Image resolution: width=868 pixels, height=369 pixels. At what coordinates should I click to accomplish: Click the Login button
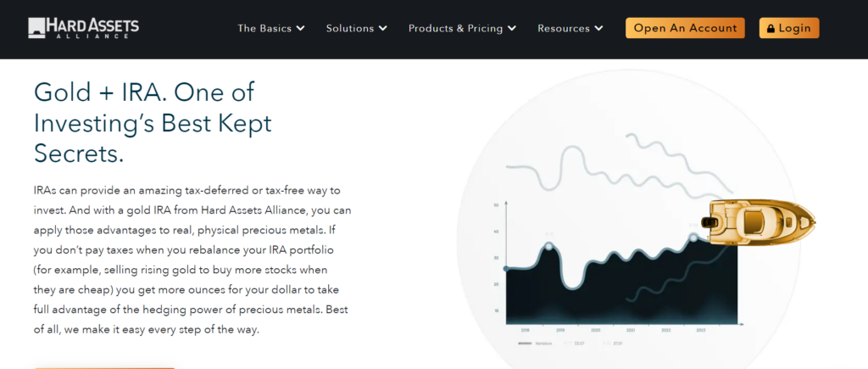click(x=789, y=28)
